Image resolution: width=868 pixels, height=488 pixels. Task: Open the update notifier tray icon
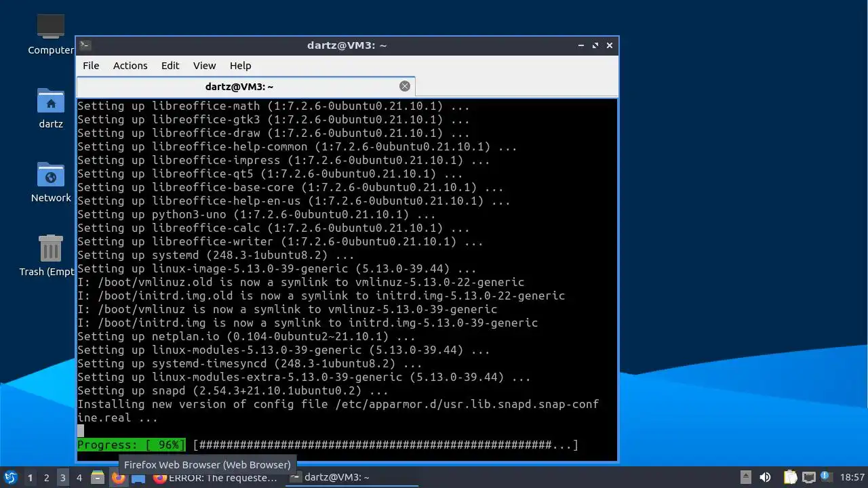tap(825, 476)
